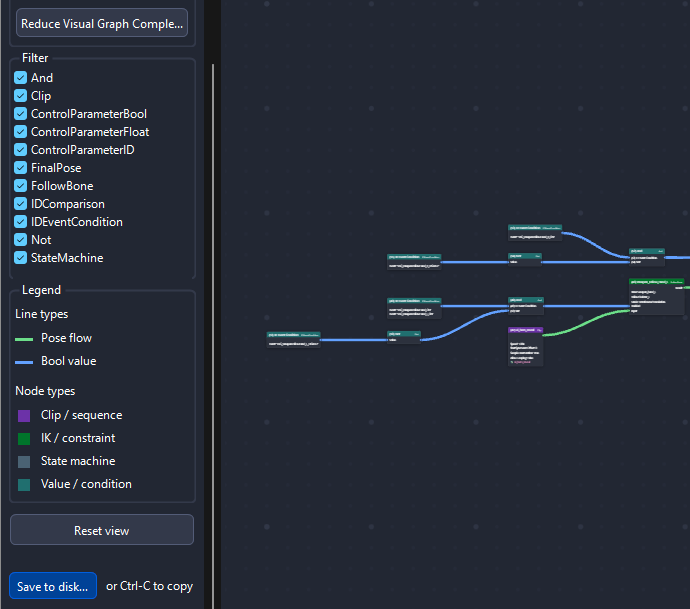Select the green FollowBone node in graph

click(x=656, y=296)
